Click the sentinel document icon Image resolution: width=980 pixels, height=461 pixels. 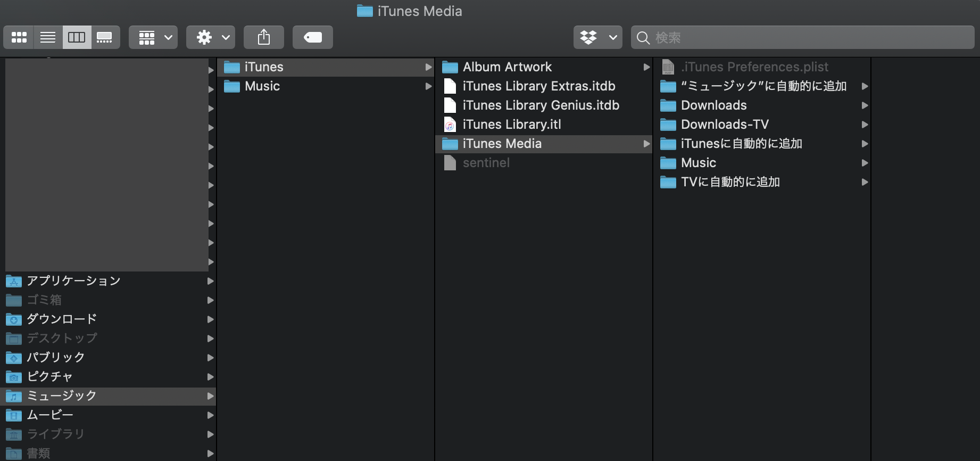pos(450,163)
